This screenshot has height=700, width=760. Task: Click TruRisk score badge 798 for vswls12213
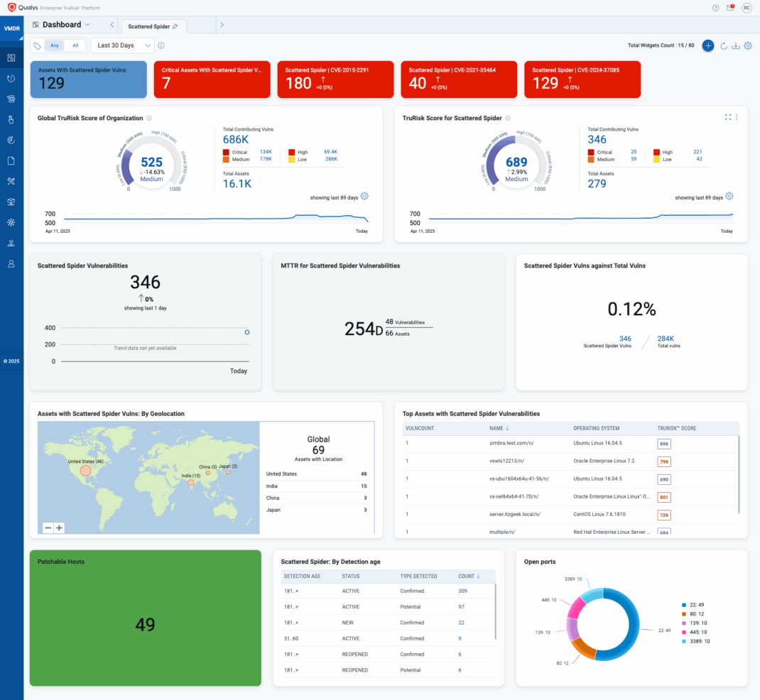point(664,461)
